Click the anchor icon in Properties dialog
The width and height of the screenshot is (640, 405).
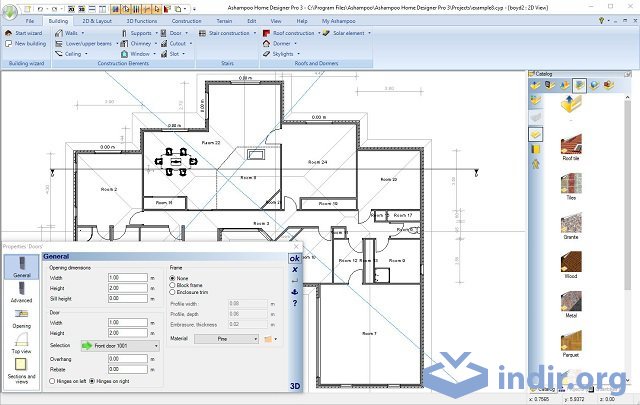click(295, 292)
